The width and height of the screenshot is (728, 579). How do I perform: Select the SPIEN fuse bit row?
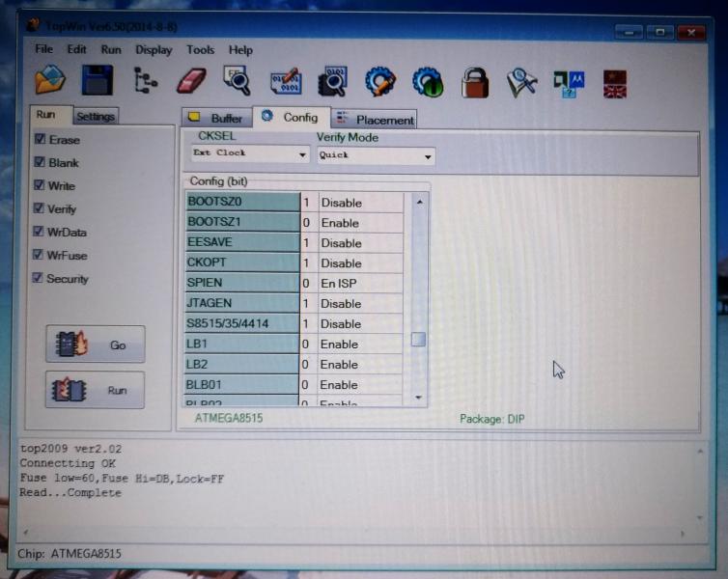point(242,284)
